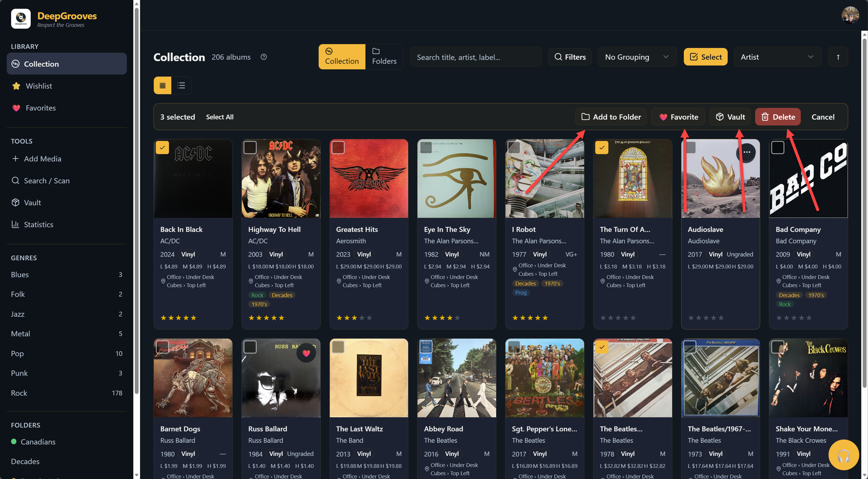Rate Greatest Hits four stars
868x479 pixels.
point(362,318)
